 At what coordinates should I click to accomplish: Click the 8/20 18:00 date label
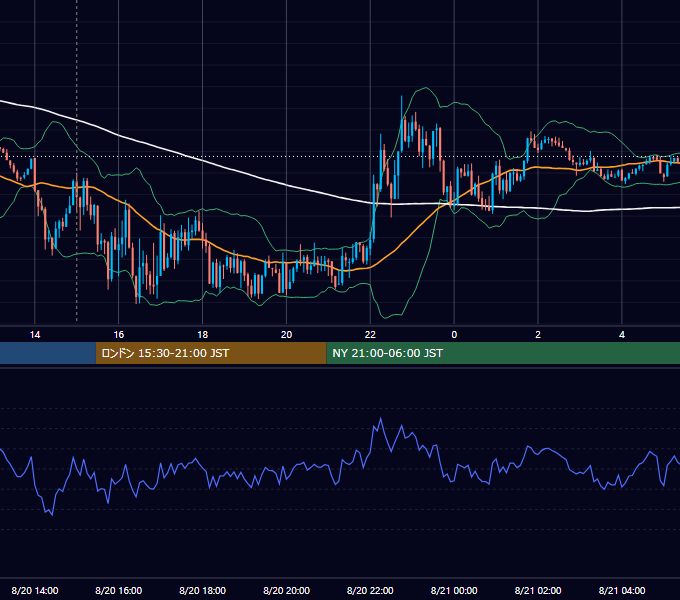203,590
